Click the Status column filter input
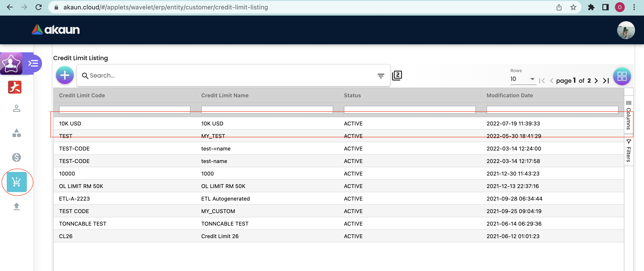This screenshot has height=271, width=644. pyautogui.click(x=409, y=109)
